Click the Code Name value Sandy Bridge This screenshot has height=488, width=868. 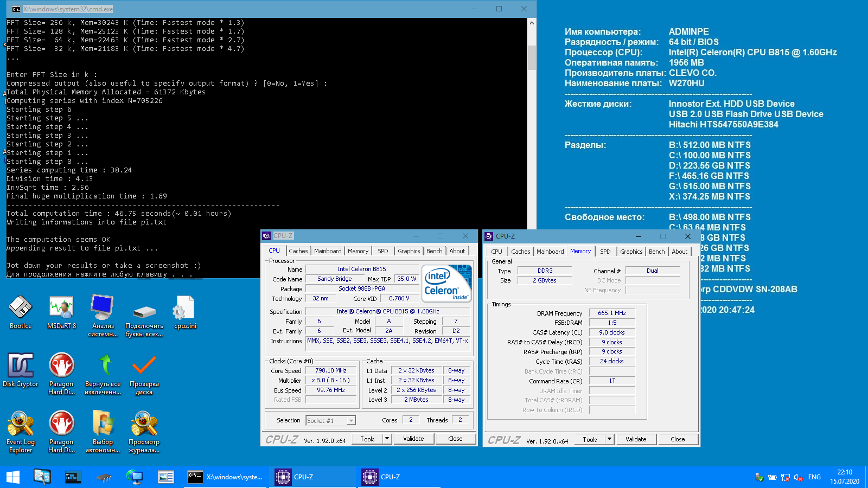335,279
